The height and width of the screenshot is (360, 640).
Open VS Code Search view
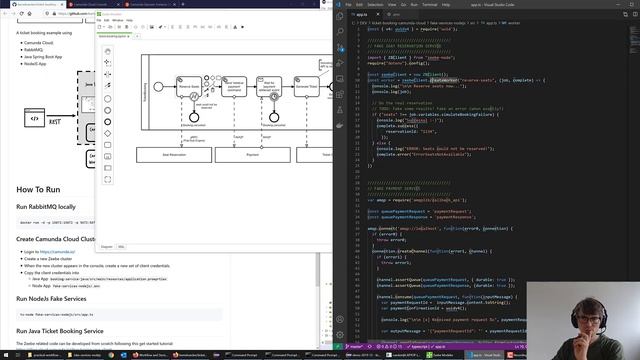[x=340, y=32]
